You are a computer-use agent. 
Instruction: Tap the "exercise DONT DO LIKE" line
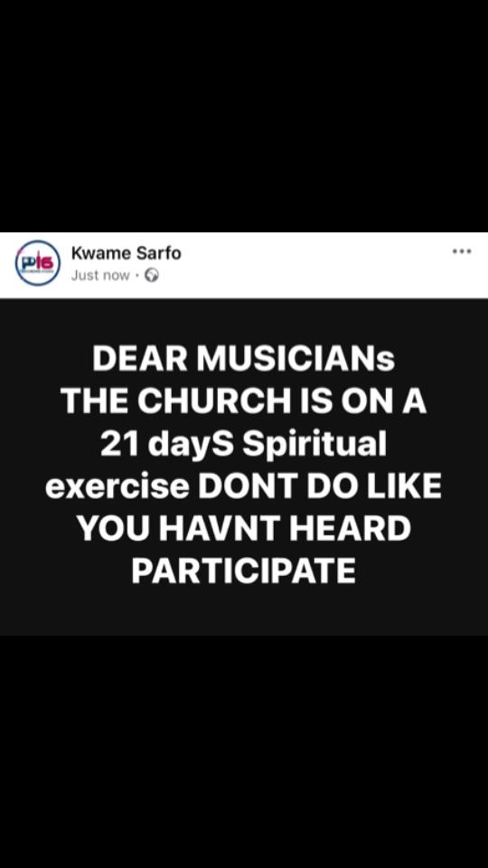243,487
